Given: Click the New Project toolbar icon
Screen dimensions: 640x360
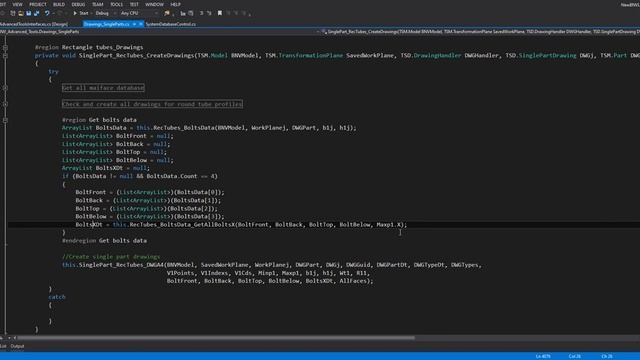Looking at the screenshot, I should coord(13,13).
